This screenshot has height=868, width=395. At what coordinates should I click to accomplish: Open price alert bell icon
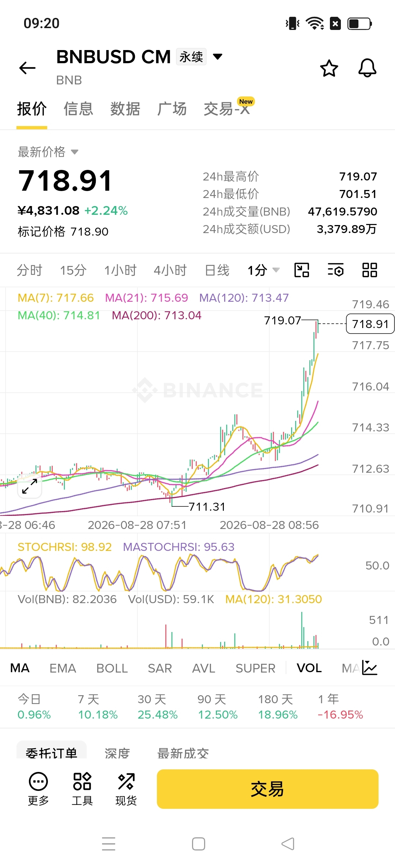367,68
